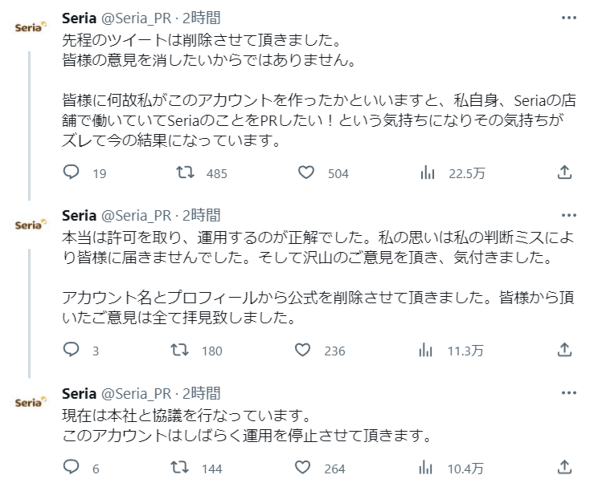This screenshot has width=590, height=487.
Task: Reply to the first tweet with 19 replies
Action: 71,172
